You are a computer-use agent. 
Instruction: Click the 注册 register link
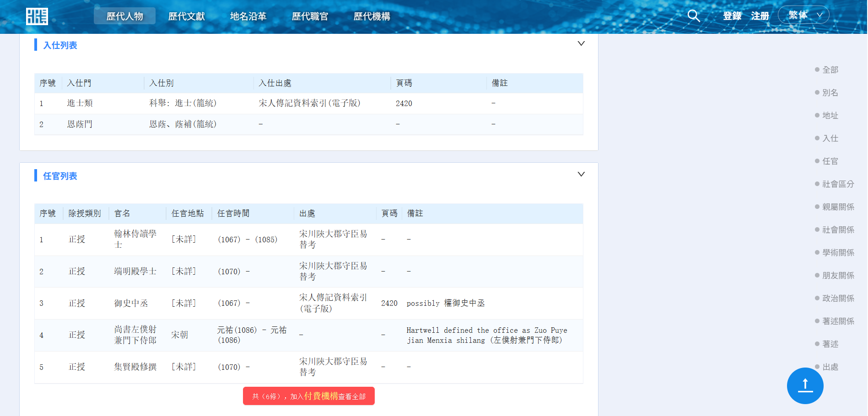(x=760, y=16)
